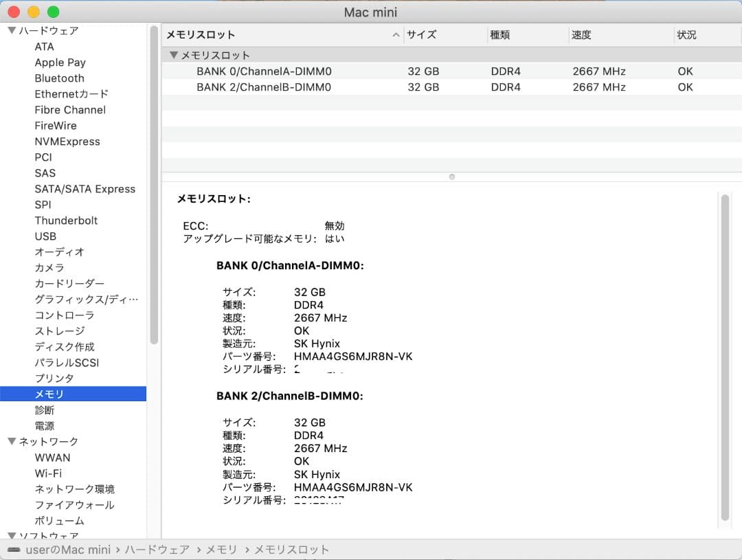This screenshot has height=560, width=742.
Task: Select パラレルSCSI entry
Action: point(67,363)
